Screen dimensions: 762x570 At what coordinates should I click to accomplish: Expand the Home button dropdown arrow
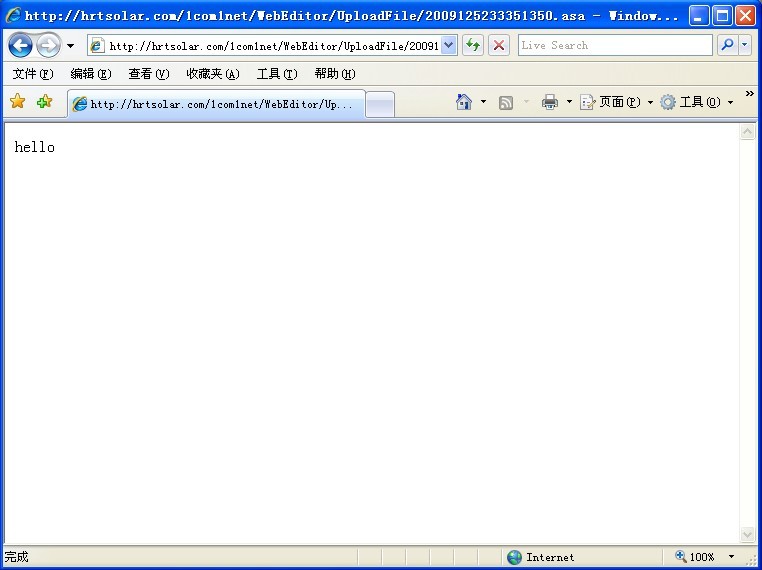[x=483, y=102]
